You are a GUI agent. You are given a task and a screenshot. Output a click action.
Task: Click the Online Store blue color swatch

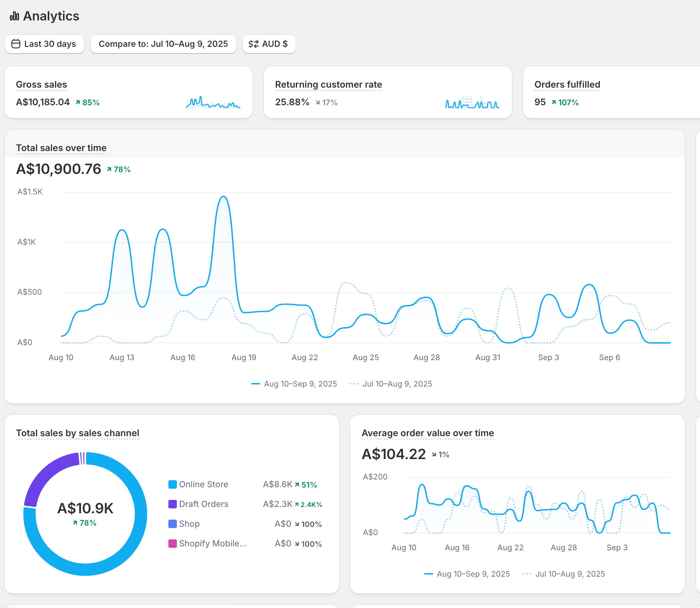click(173, 484)
